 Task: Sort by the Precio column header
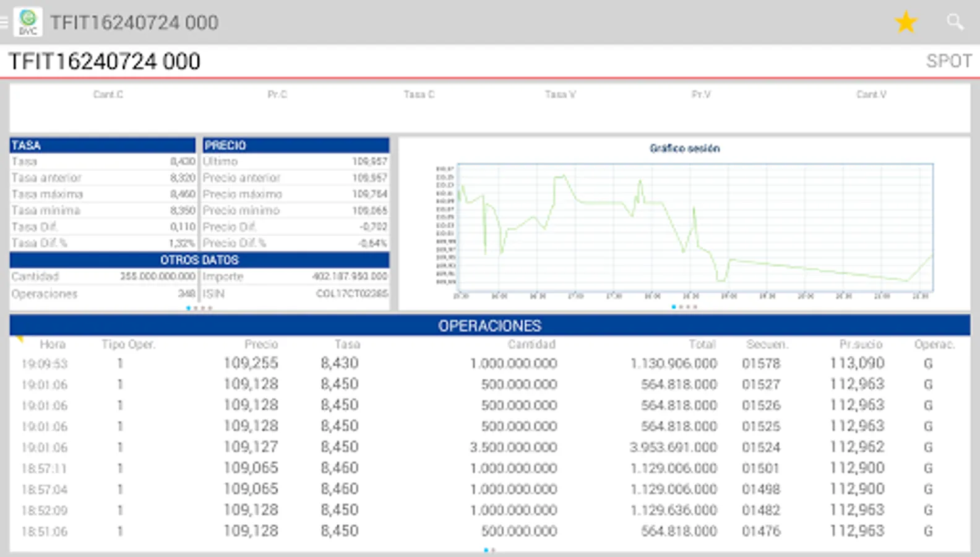(x=261, y=345)
